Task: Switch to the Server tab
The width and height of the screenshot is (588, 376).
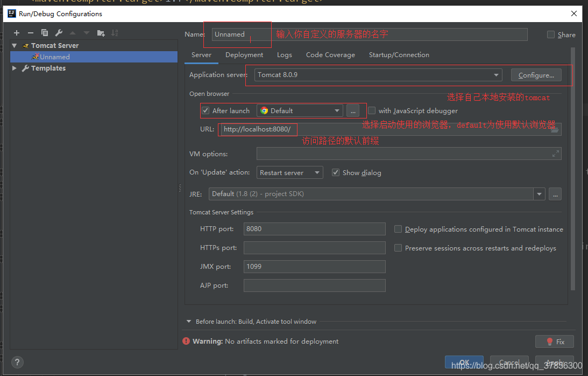Action: click(201, 55)
